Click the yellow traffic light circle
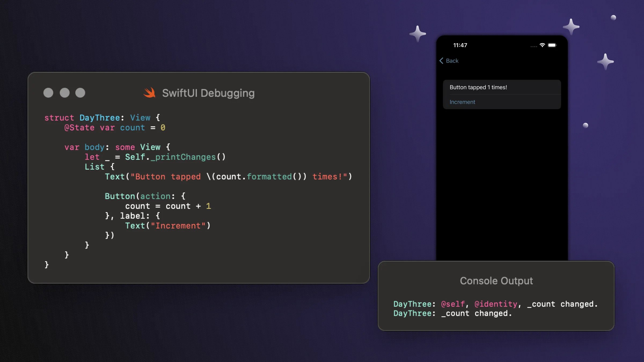Image resolution: width=644 pixels, height=362 pixels. pyautogui.click(x=64, y=93)
